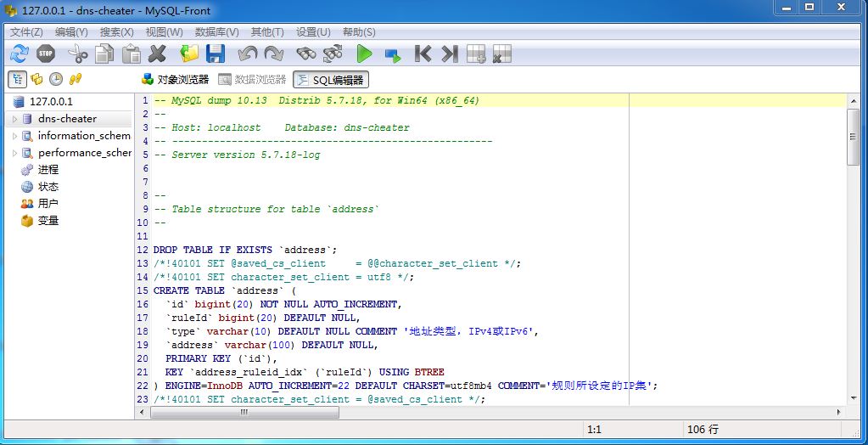Click the ENGINE=InnoDB line 22
Screen dimensions: 868x445
tap(406, 386)
